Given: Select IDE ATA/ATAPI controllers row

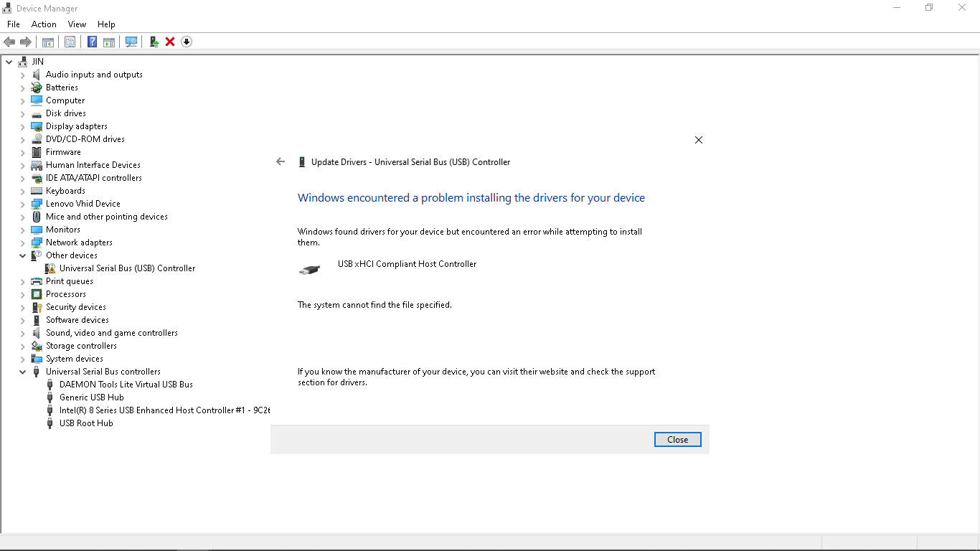Looking at the screenshot, I should click(x=93, y=178).
